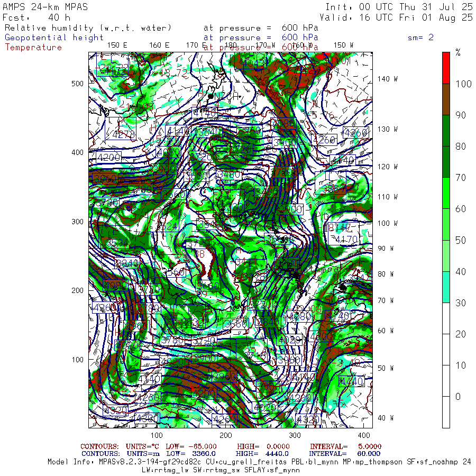This screenshot has height=476, width=476.
Task: Click the '110 W' longitude label
Action: [387, 197]
